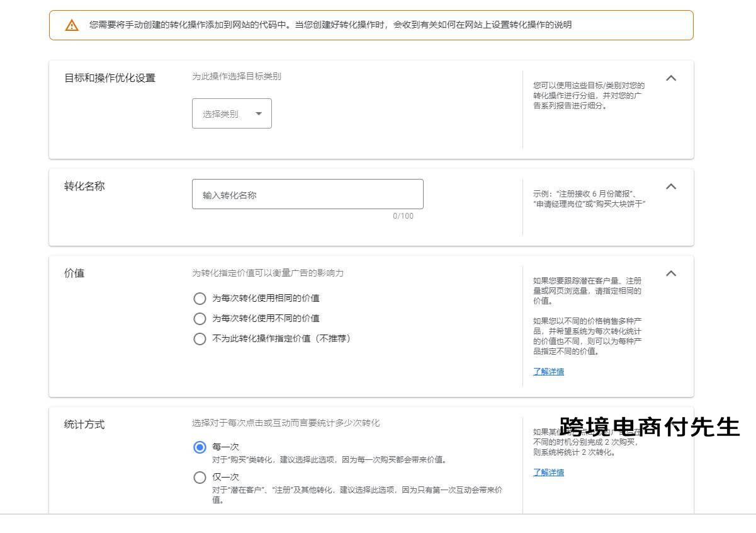Select the 仅一次 counting option
The image size is (756, 533).
click(x=200, y=478)
